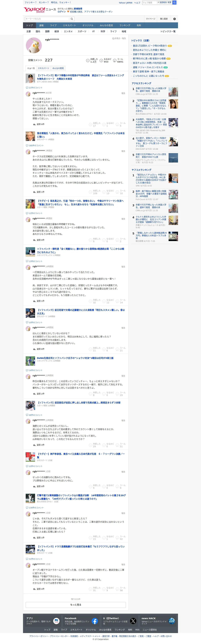Image resolution: width=201 pixels, height=644 pixels.
Task: Open 購入履歴 in the header
Action: 164,19
